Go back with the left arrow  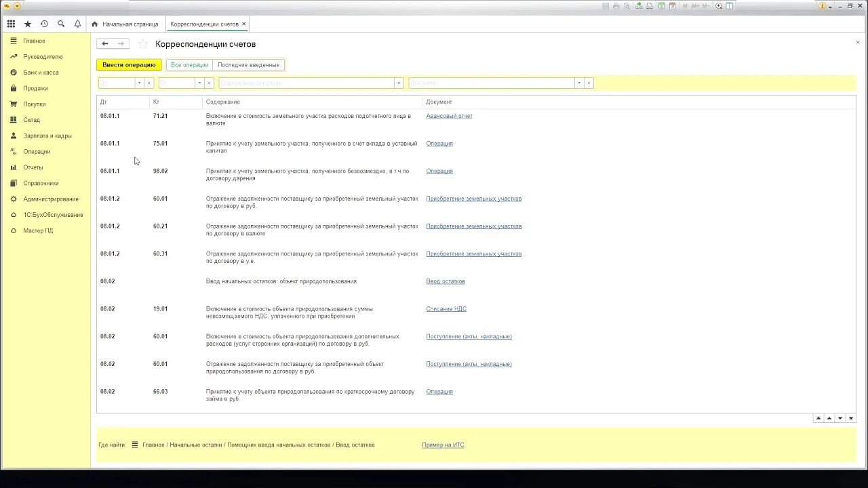click(x=104, y=43)
